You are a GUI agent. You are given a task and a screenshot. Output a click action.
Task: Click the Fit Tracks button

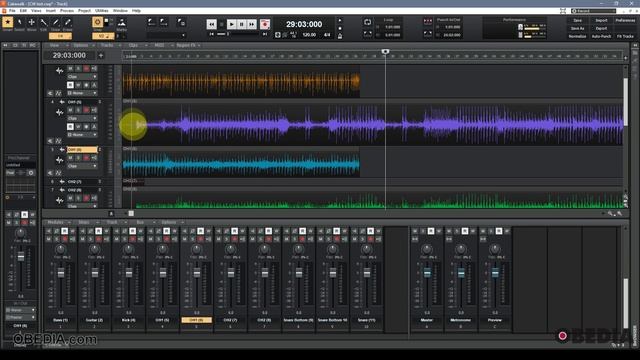pos(625,36)
